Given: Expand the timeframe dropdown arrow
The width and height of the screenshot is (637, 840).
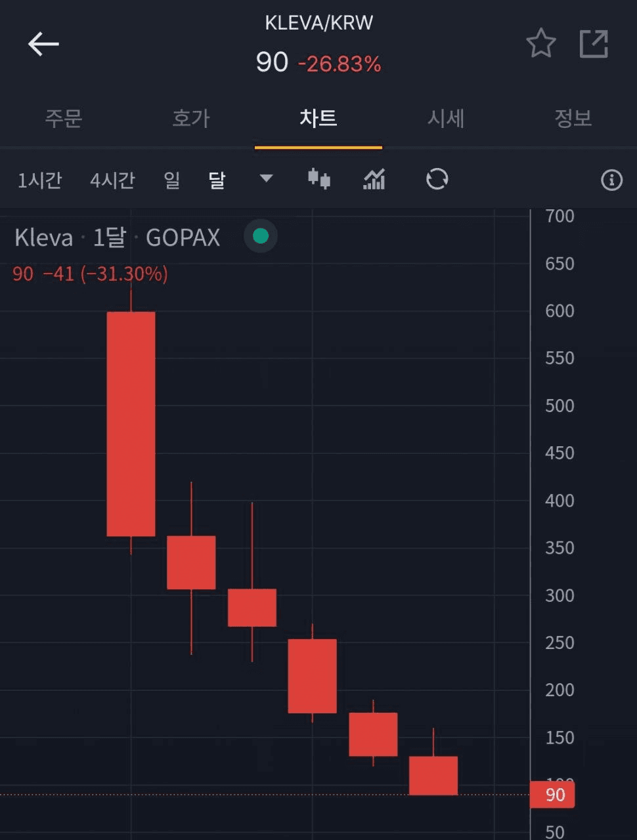Looking at the screenshot, I should tap(266, 178).
